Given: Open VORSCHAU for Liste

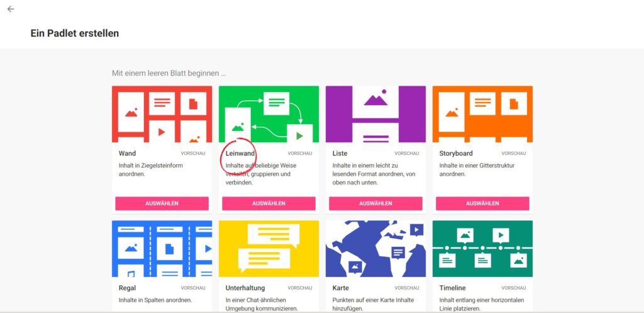Looking at the screenshot, I should (x=407, y=154).
